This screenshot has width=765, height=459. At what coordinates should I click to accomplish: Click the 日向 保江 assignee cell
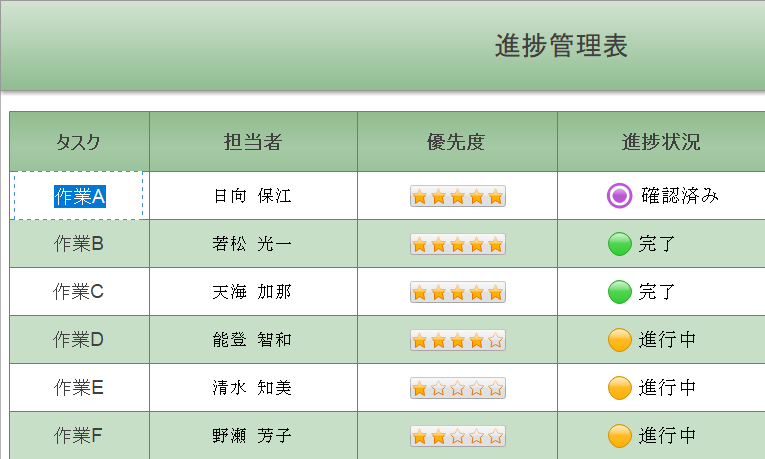point(252,196)
